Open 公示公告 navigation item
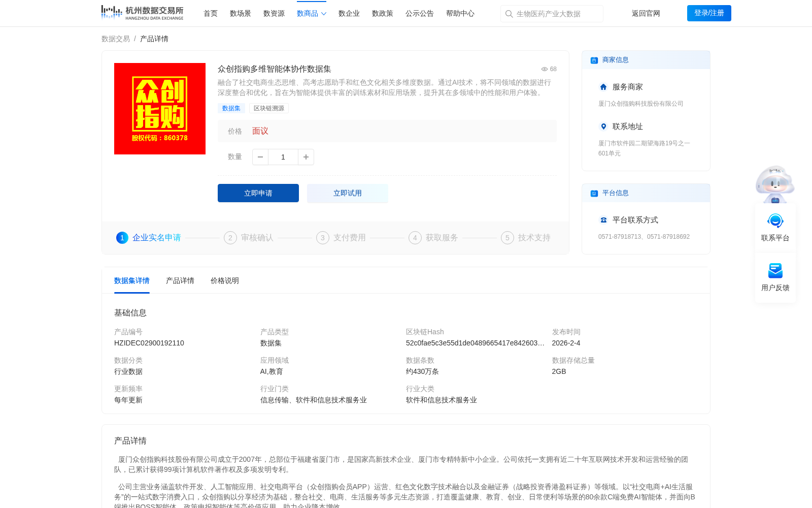 click(x=420, y=13)
